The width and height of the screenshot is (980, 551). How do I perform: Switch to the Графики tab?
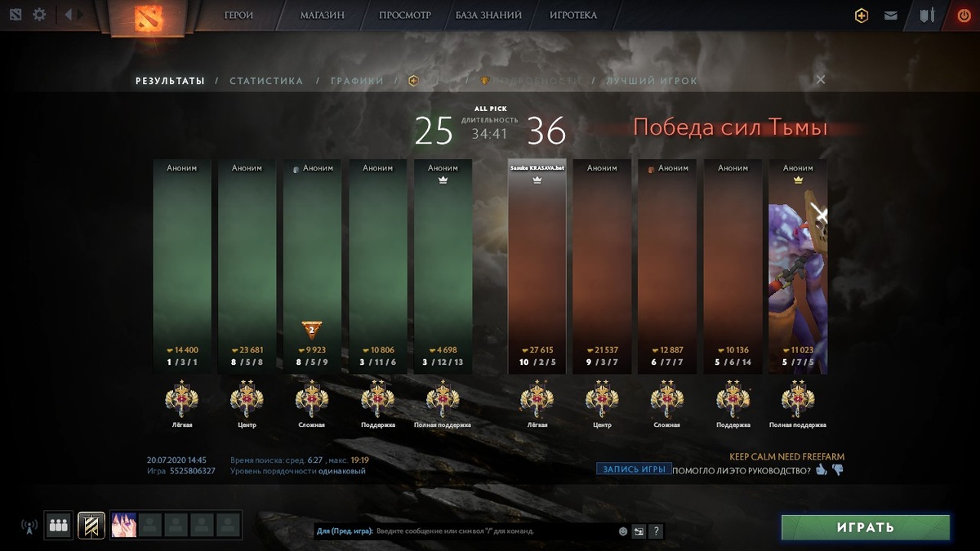point(357,81)
